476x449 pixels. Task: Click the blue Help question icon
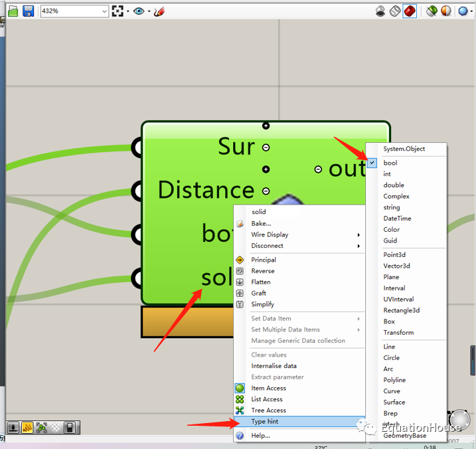(x=240, y=436)
